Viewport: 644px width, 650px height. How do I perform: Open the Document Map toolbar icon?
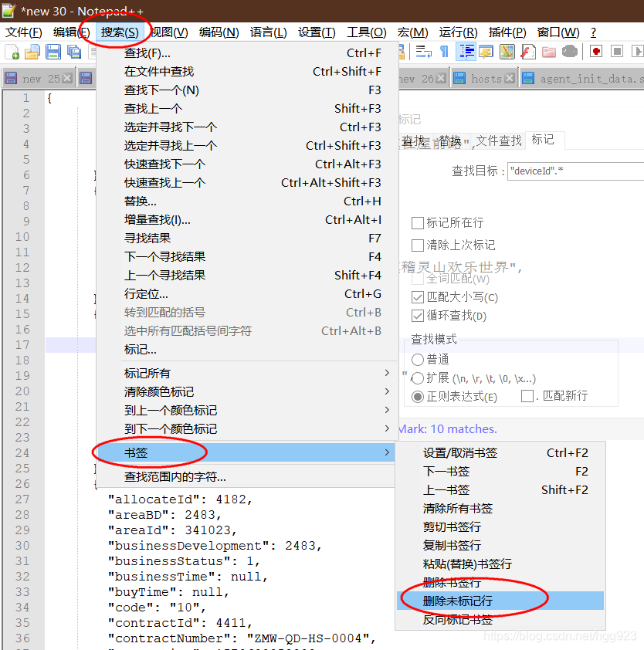click(x=507, y=52)
